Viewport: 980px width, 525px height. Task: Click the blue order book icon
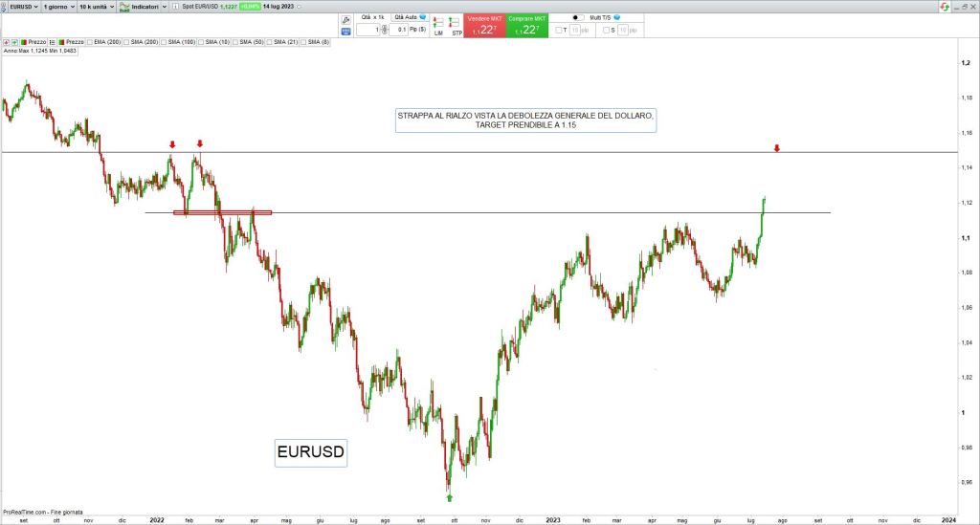(x=345, y=32)
